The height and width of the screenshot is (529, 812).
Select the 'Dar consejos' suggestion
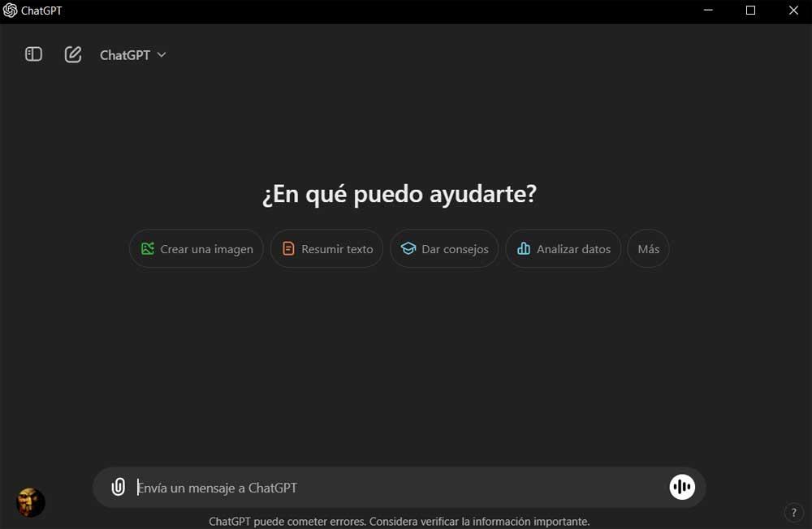pyautogui.click(x=444, y=249)
